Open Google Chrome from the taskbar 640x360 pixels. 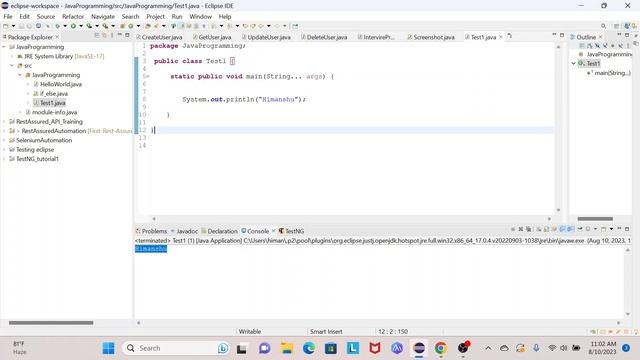pos(441,348)
